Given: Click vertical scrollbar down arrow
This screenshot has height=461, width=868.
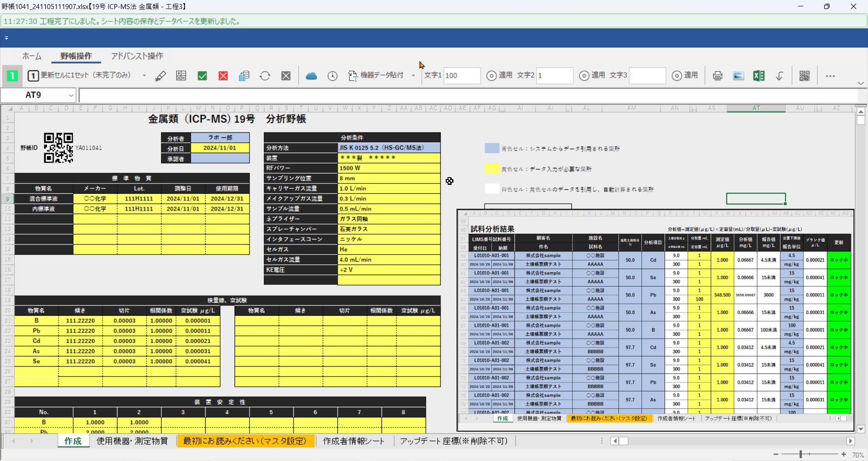Looking at the screenshot, I should pos(861,429).
